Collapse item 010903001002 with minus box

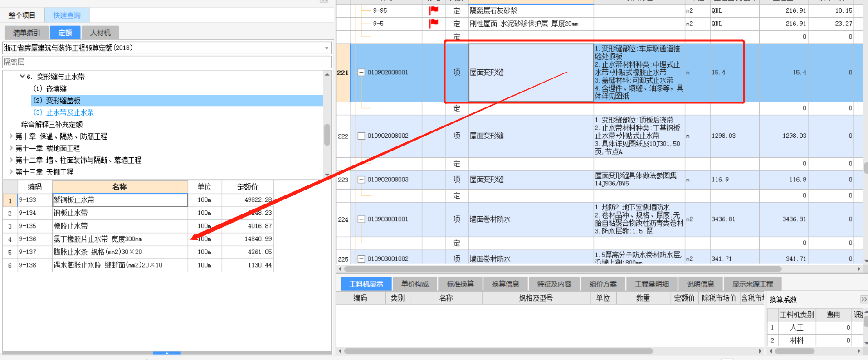361,259
